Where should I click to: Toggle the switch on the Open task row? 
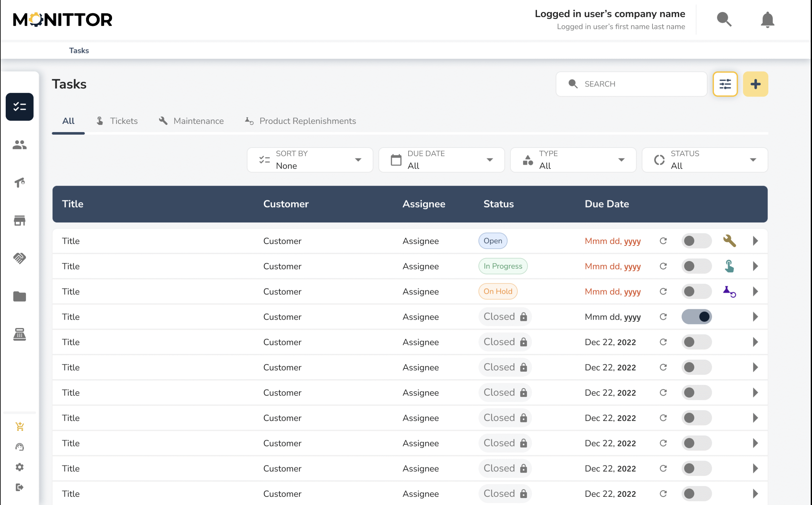pyautogui.click(x=696, y=241)
